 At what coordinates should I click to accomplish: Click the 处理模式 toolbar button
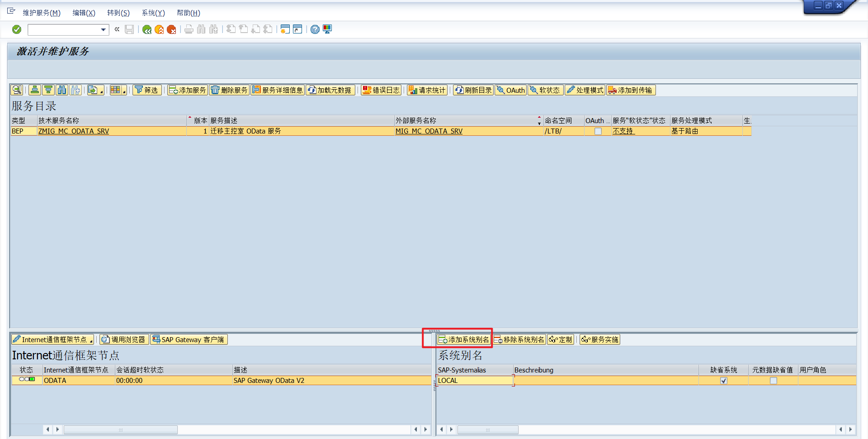[x=585, y=90]
